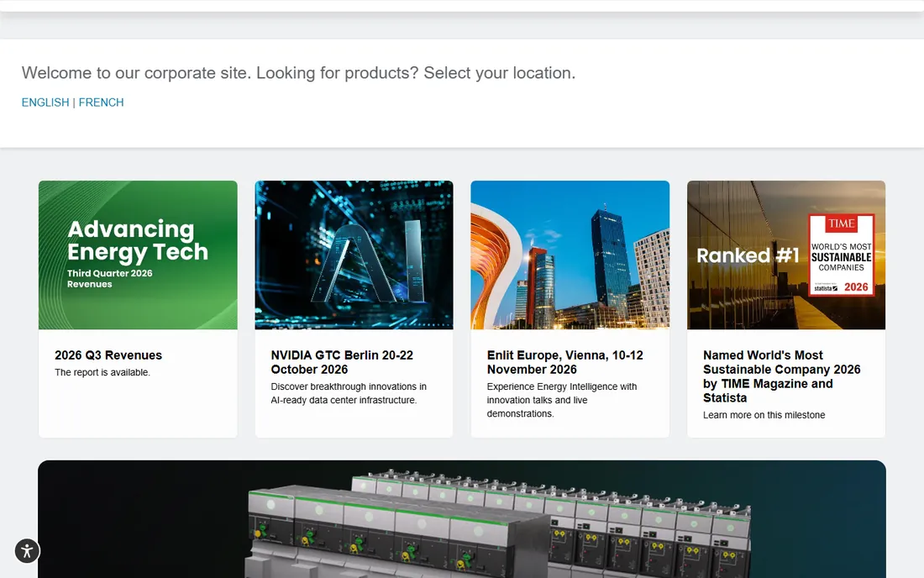The width and height of the screenshot is (924, 578).
Task: Open the 2026 Q3 Revenues heading
Action: point(108,355)
